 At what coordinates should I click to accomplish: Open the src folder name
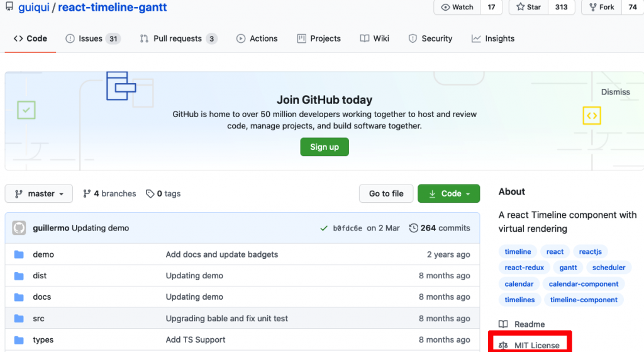pyautogui.click(x=38, y=319)
